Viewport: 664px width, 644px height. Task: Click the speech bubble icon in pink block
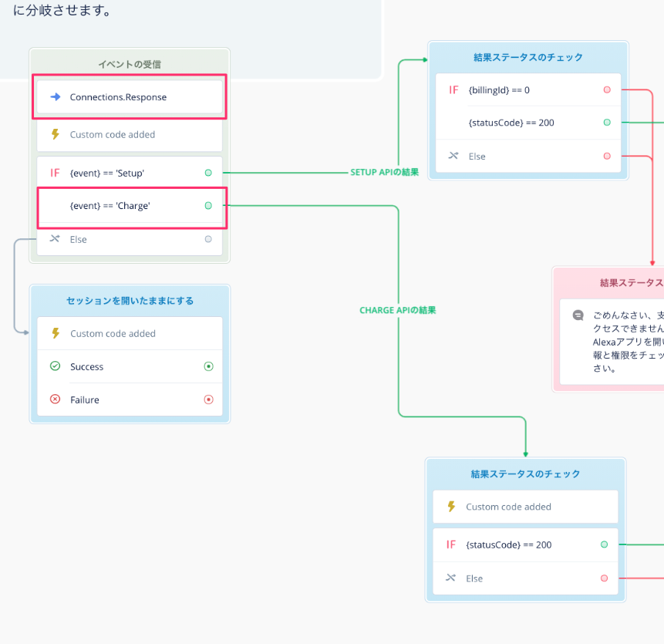click(x=578, y=315)
